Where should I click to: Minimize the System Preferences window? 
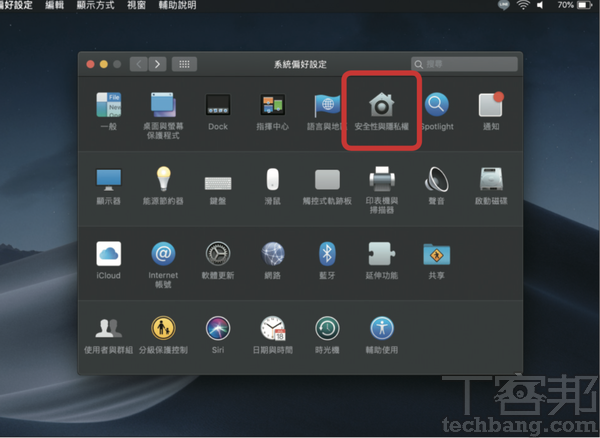104,64
